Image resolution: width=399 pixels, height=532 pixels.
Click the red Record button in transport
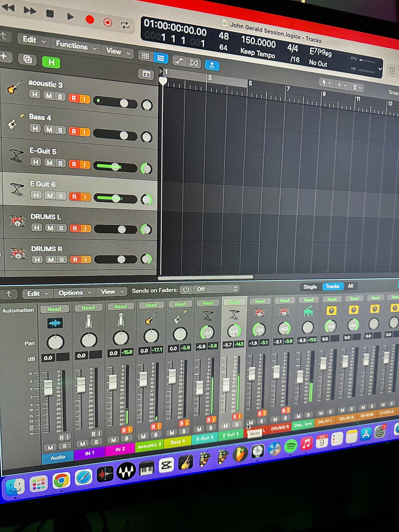90,19
